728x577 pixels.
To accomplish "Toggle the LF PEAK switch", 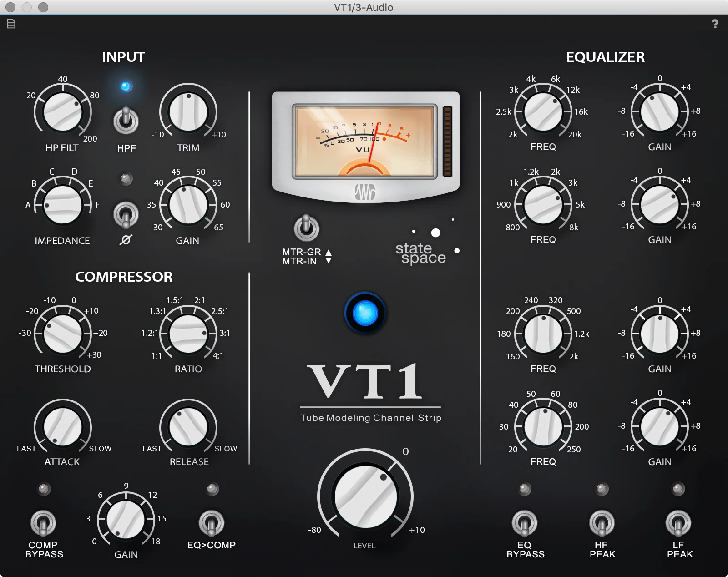I will coord(678,523).
